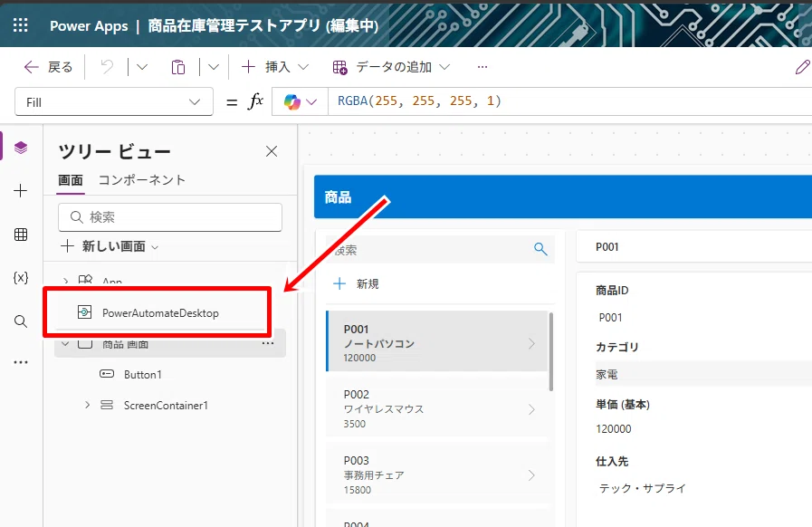Click the 商品ID value P001
This screenshot has height=527, width=812.
click(x=610, y=318)
